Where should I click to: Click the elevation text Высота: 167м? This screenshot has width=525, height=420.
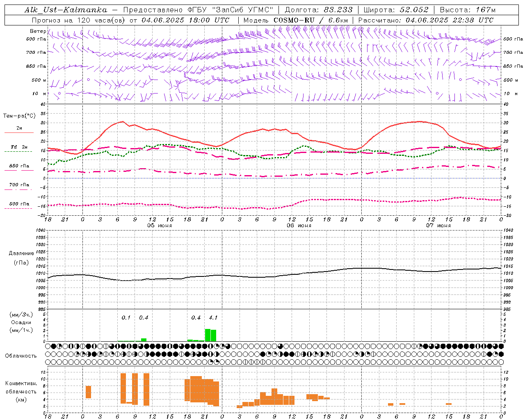pos(468,10)
